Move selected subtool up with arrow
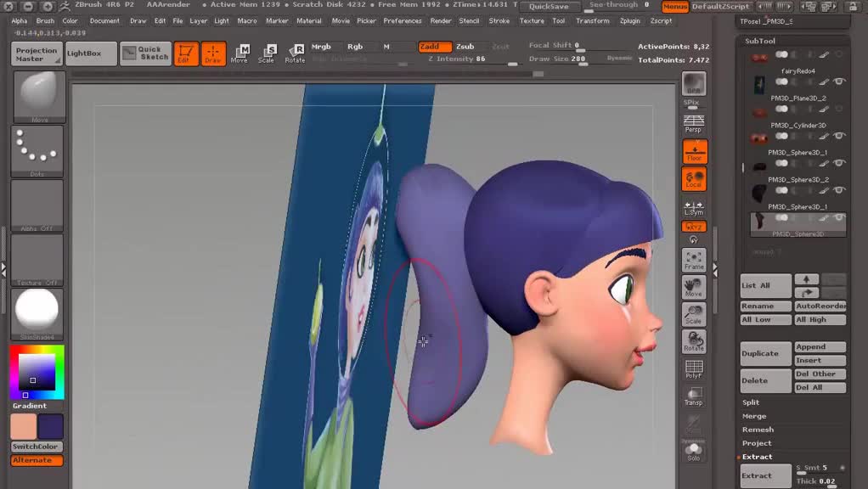The image size is (868, 489). tap(807, 279)
